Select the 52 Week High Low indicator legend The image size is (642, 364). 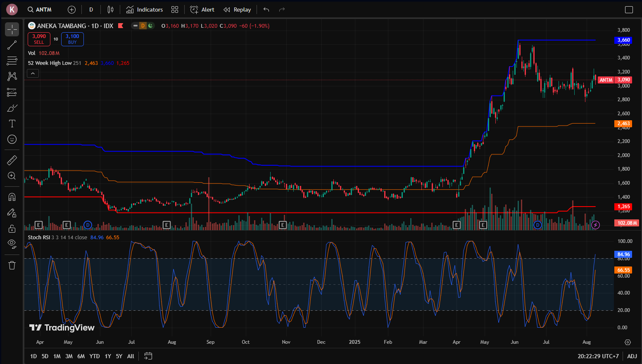point(50,63)
